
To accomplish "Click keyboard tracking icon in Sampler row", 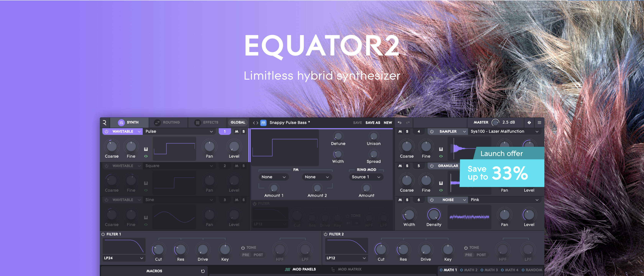I will coord(441,149).
